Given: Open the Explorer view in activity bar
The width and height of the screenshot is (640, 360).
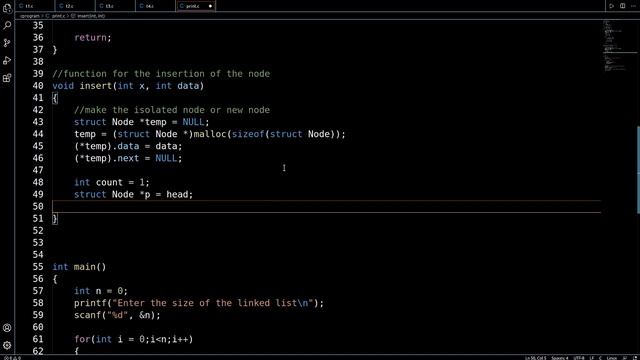Looking at the screenshot, I should click(x=7, y=8).
